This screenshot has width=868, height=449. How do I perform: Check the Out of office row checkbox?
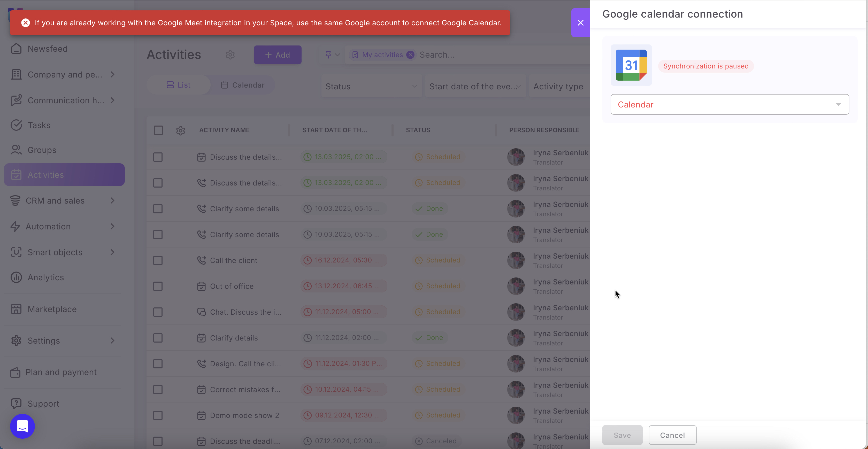[158, 286]
